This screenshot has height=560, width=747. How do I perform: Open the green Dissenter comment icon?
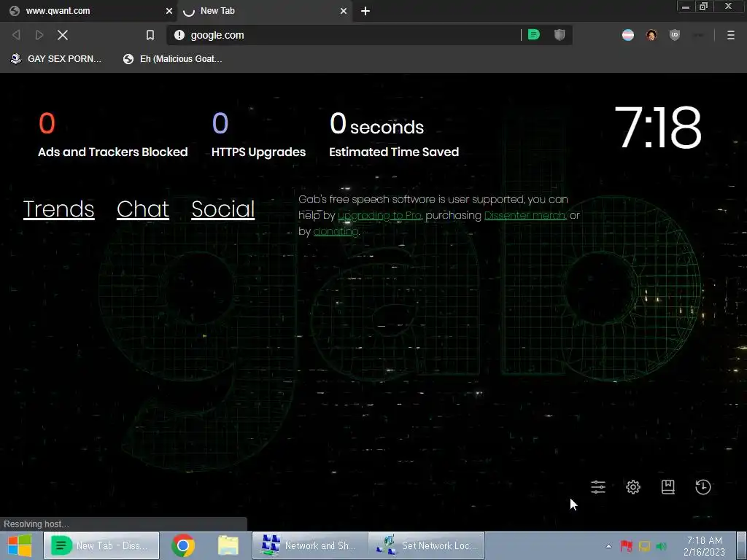click(x=533, y=35)
